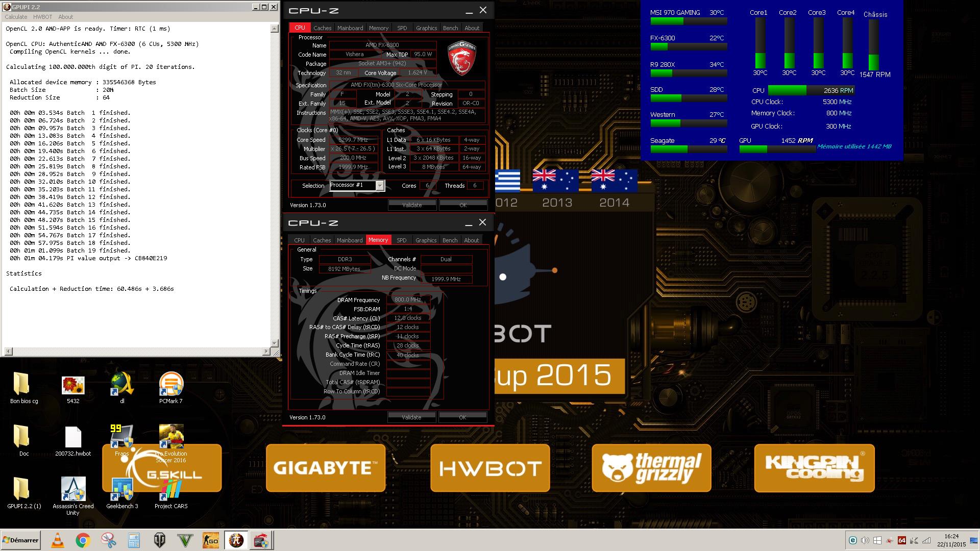Select the Assassin's Creed Unity shortcut
The width and height of the screenshot is (980, 551).
tap(73, 496)
